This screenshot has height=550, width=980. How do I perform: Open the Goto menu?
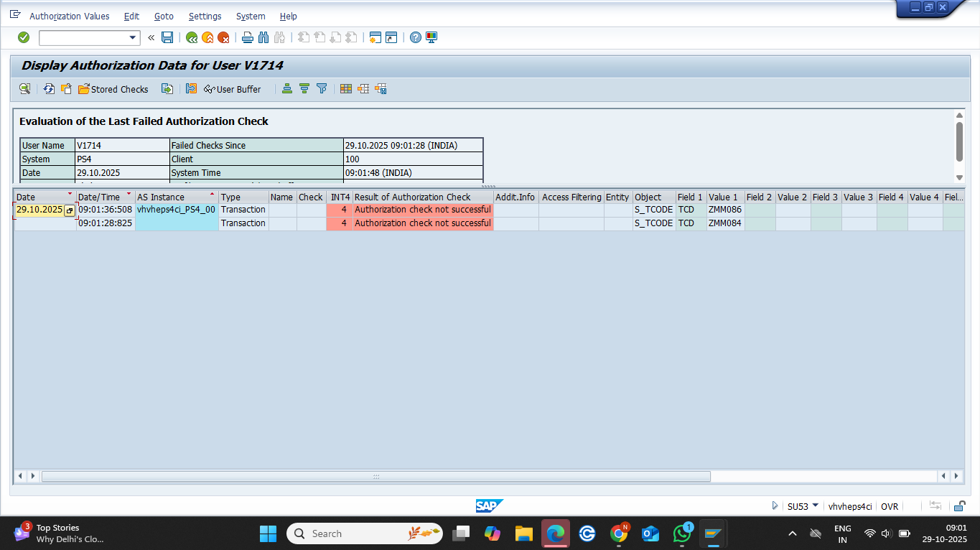pyautogui.click(x=164, y=16)
